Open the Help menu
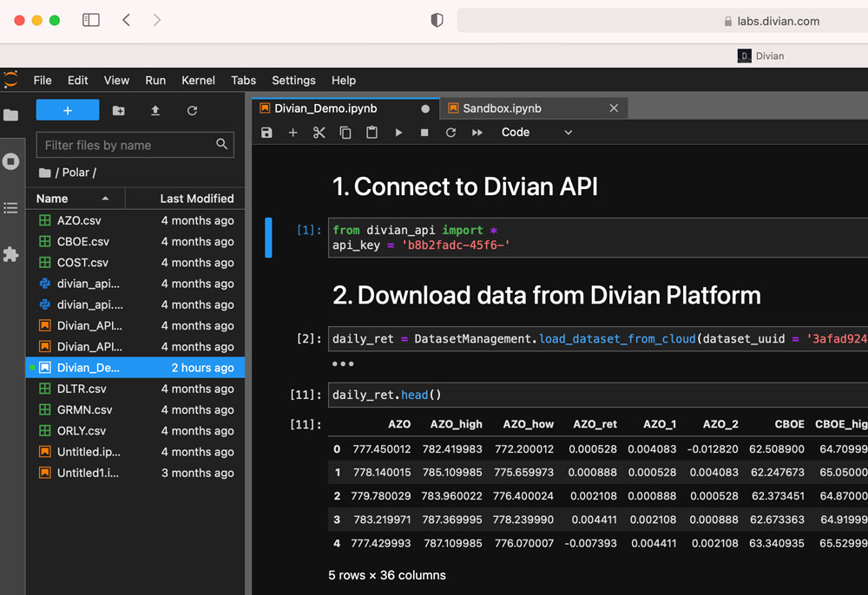Screen dimensions: 868x595 pyautogui.click(x=344, y=80)
